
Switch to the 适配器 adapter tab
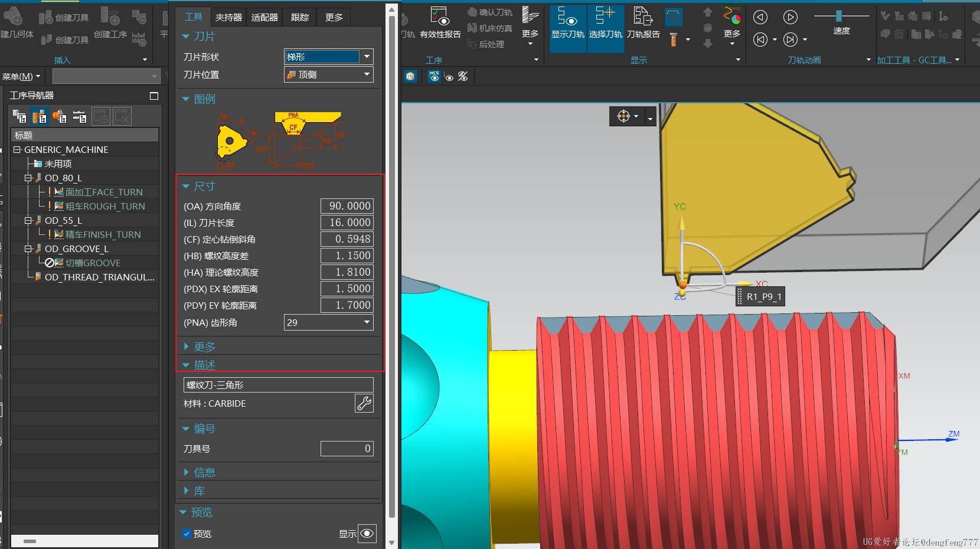click(264, 17)
